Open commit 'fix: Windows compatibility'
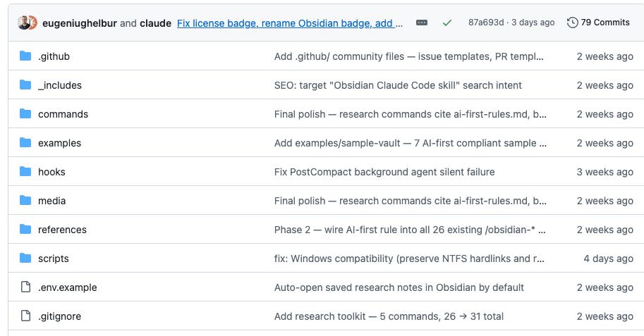 [x=409, y=259]
